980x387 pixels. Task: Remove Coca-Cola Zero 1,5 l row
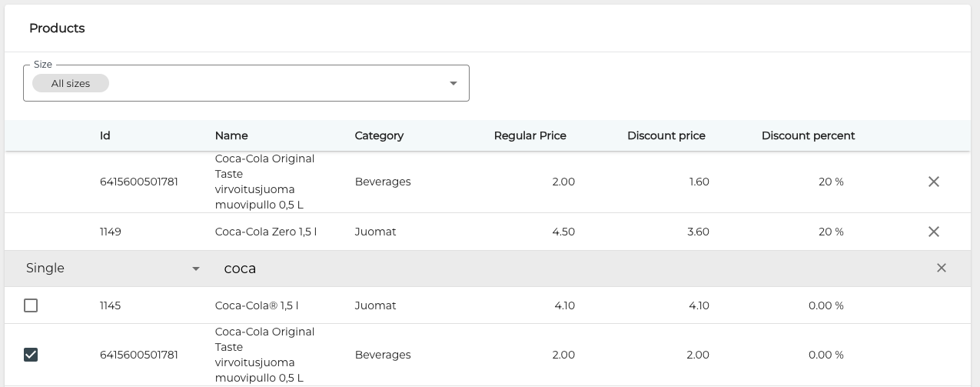tap(933, 232)
